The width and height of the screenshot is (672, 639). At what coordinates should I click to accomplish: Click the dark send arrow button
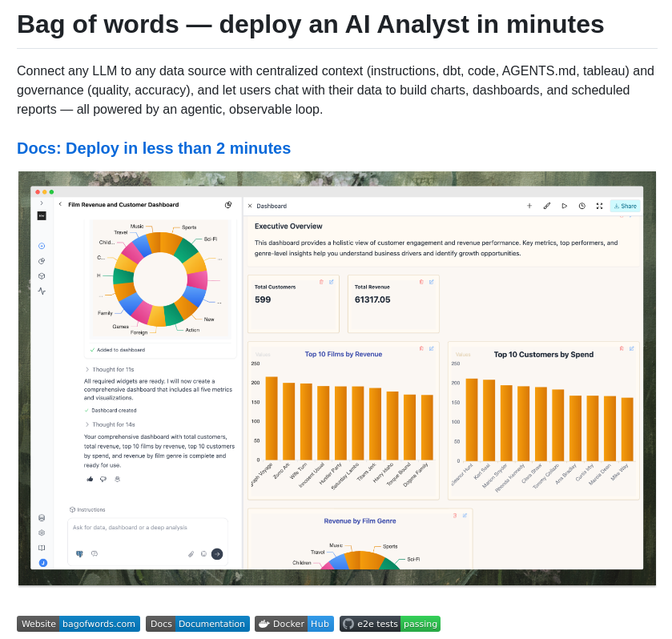[x=216, y=553]
